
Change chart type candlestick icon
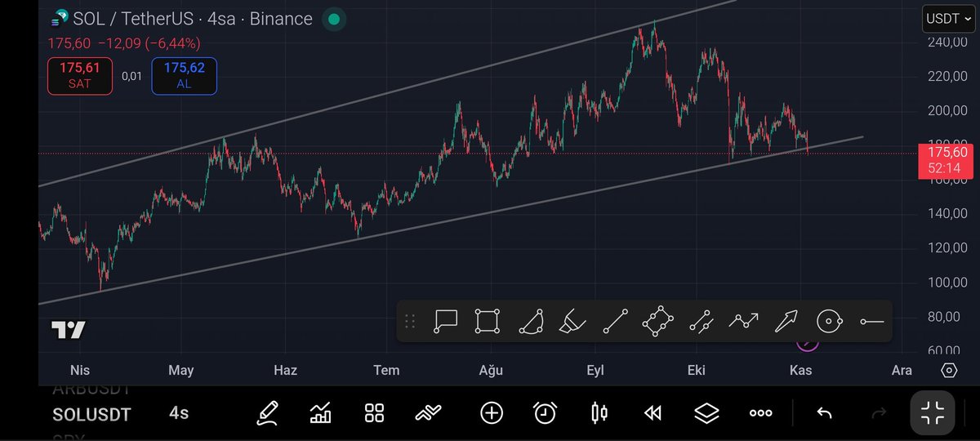tap(599, 413)
